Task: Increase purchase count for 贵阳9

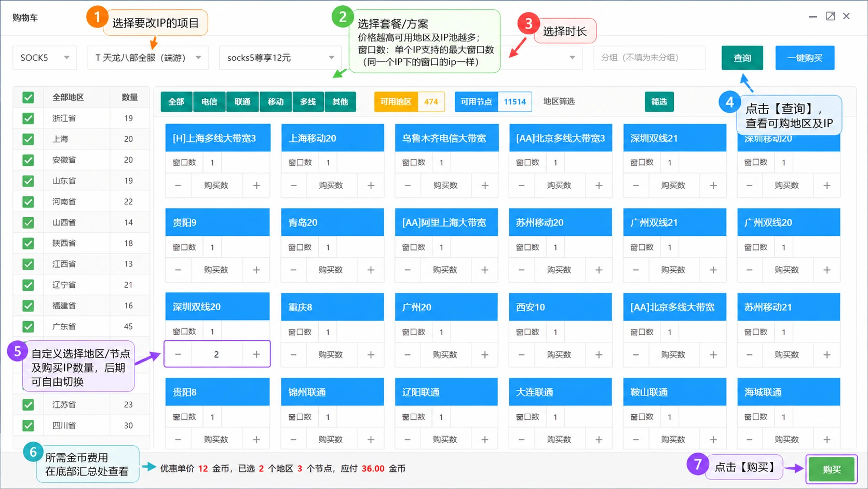Action: [x=256, y=270]
